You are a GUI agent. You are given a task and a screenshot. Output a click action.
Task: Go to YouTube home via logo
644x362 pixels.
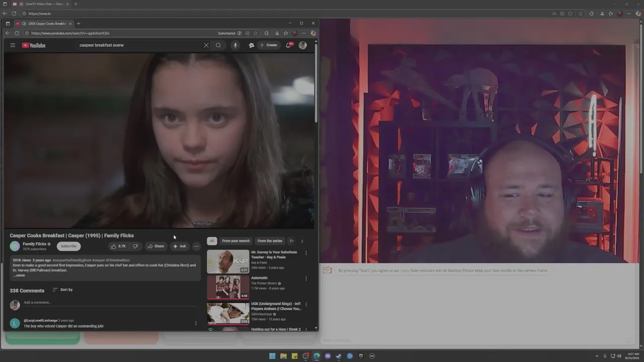(x=34, y=45)
